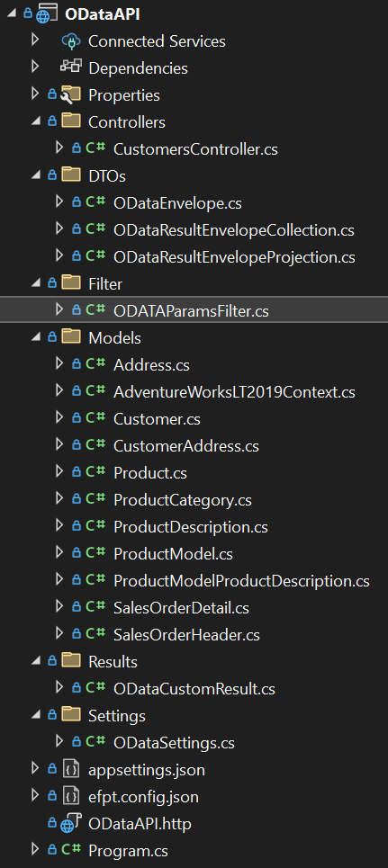This screenshot has height=868, width=388.
Task: Select ODataResultEnvelopeCollection.cs
Action: click(234, 230)
